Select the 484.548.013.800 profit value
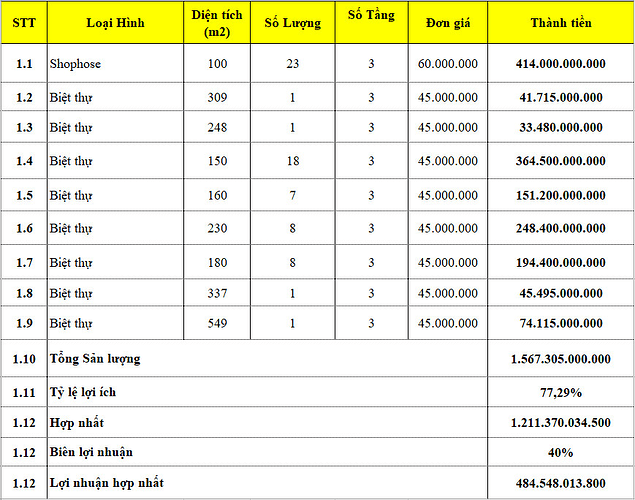This screenshot has width=635, height=500. (x=561, y=484)
